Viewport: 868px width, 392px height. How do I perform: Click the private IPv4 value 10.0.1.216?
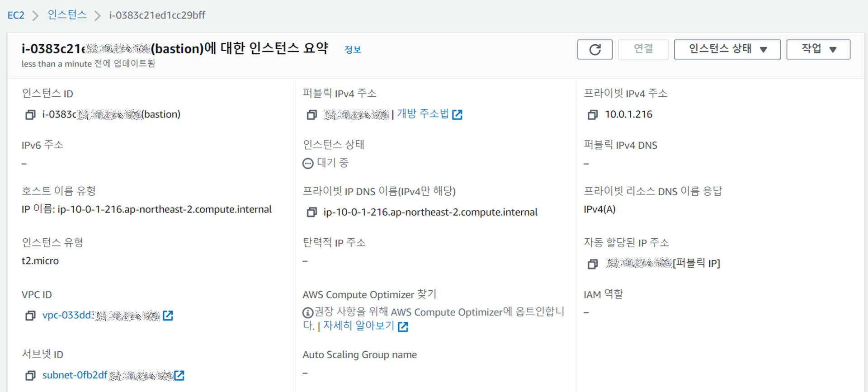pyautogui.click(x=628, y=114)
